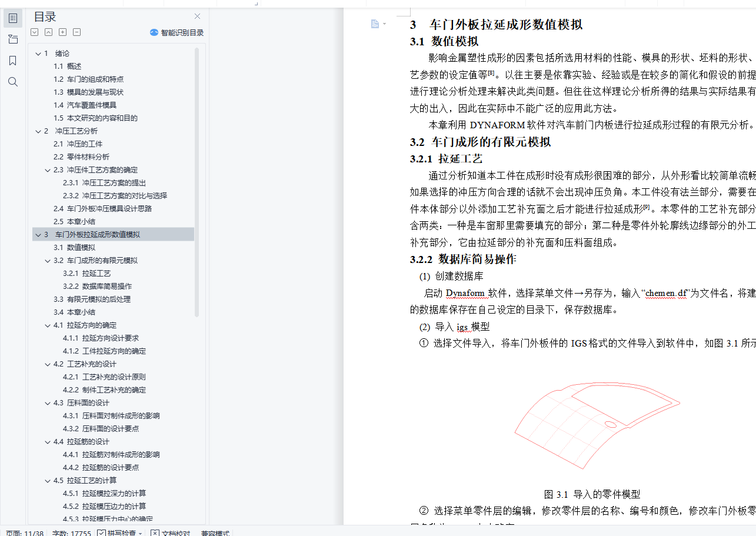Select '2.1 冲压的工件' in the outline
Viewport: 756px width, 536px height.
pos(78,144)
